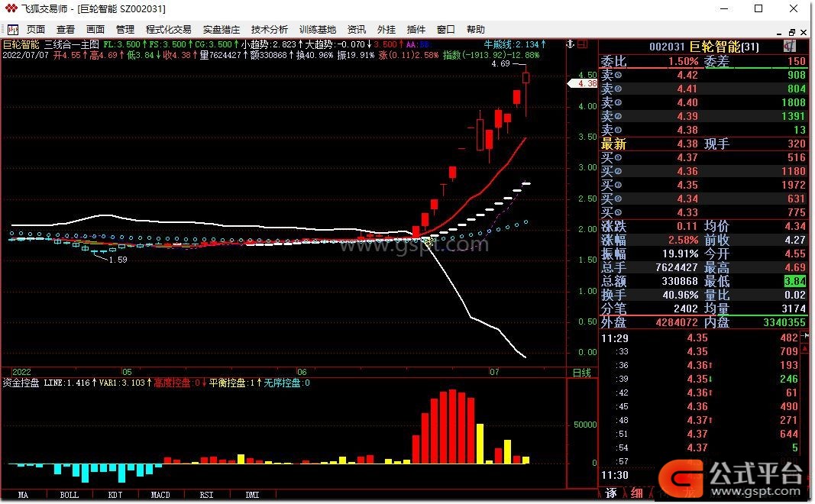Select the 细 tab under the tick list
This screenshot has width=815, height=504.
pyautogui.click(x=637, y=493)
